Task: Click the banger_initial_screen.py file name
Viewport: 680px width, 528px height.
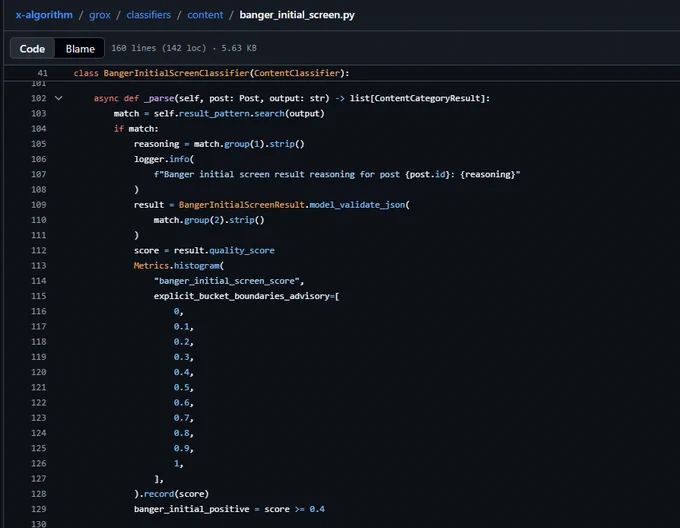Action: coord(297,15)
